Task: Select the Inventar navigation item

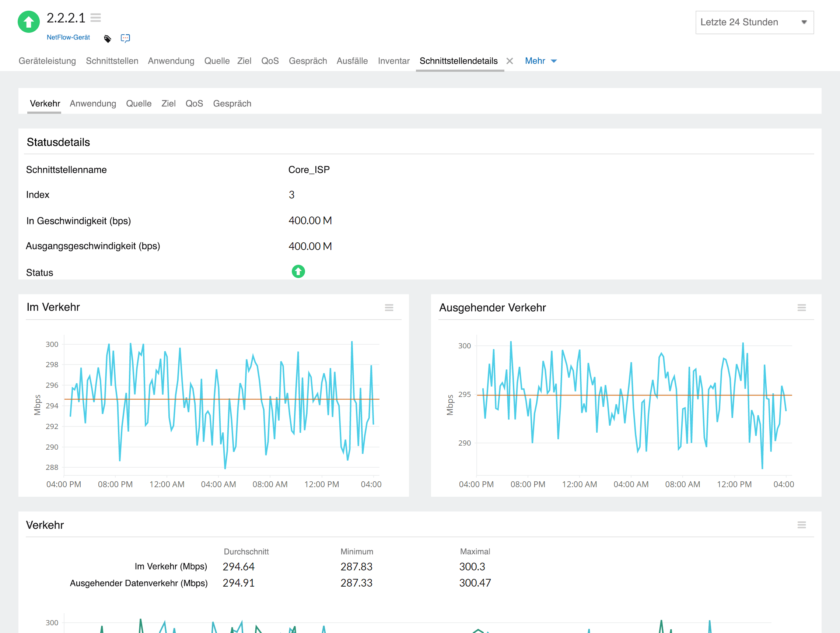Action: coord(393,61)
